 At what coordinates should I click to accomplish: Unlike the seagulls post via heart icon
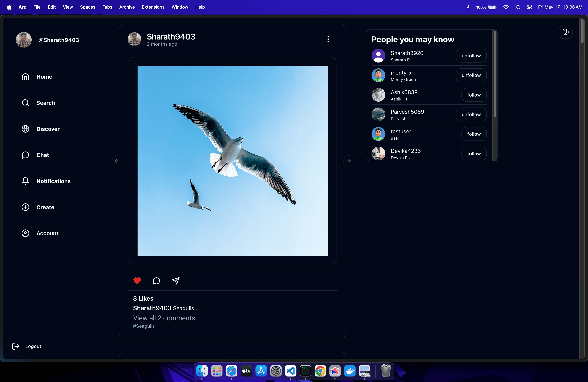[x=137, y=281]
